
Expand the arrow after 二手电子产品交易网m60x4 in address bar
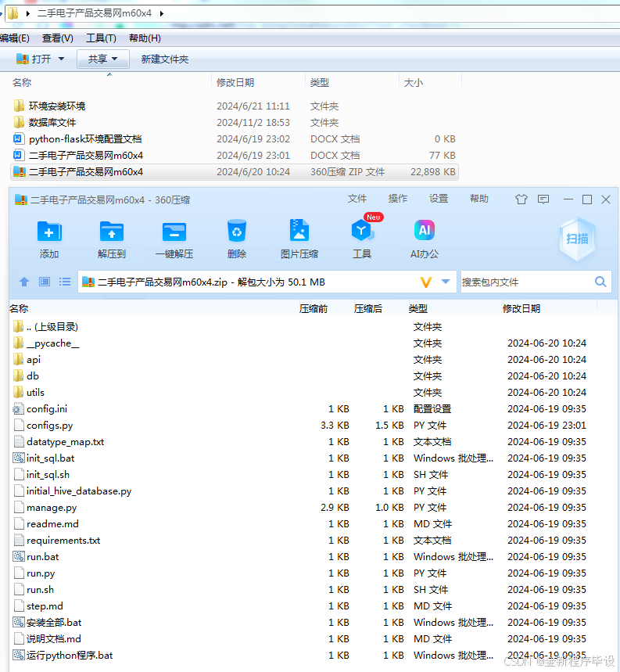pos(162,13)
